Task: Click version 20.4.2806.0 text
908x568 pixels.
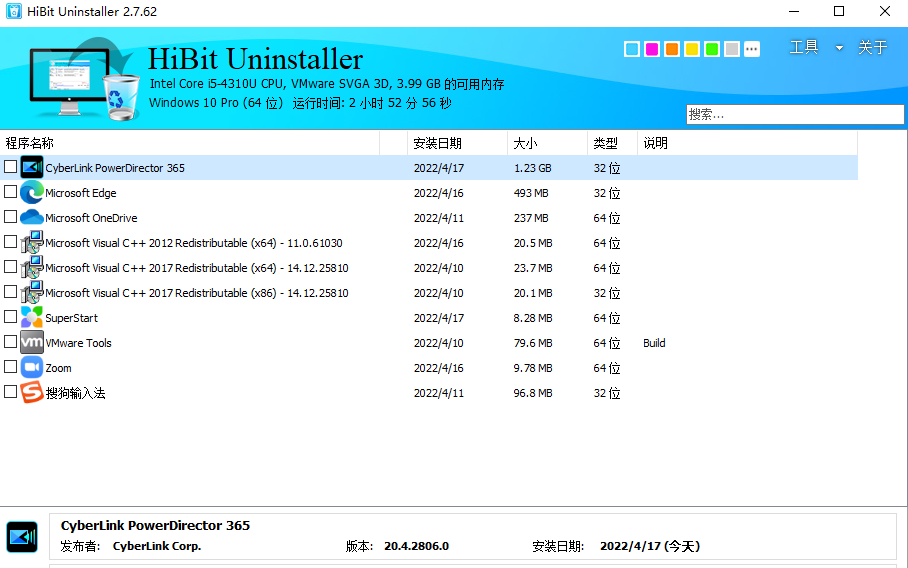Action: click(416, 546)
